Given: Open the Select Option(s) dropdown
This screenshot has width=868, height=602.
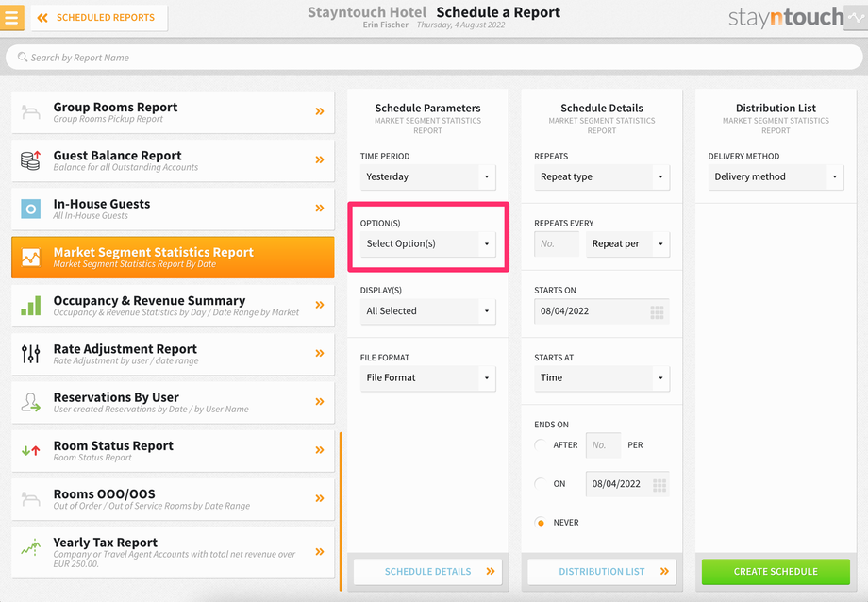Looking at the screenshot, I should tap(428, 243).
